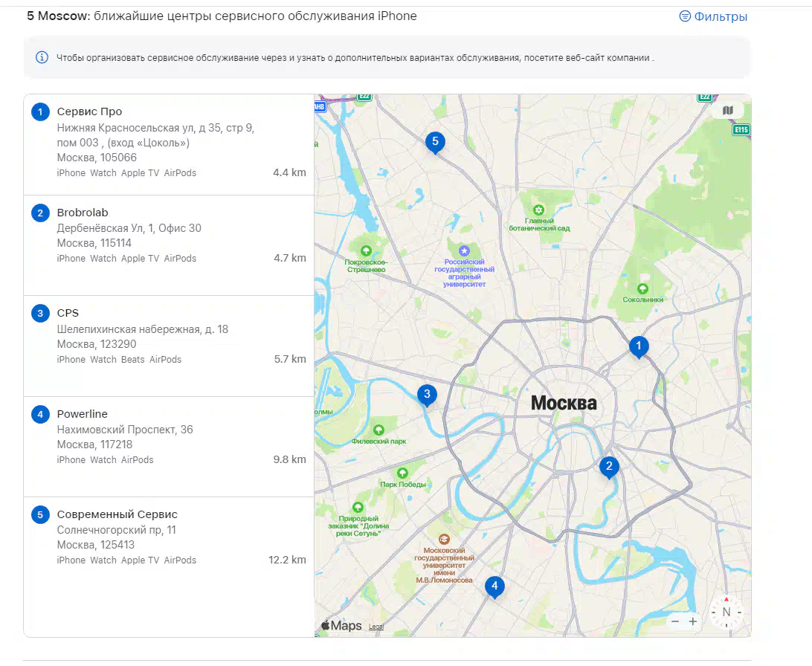Screen dimensions: 812x666
Task: Zoom in the map with plus button
Action: point(693,621)
